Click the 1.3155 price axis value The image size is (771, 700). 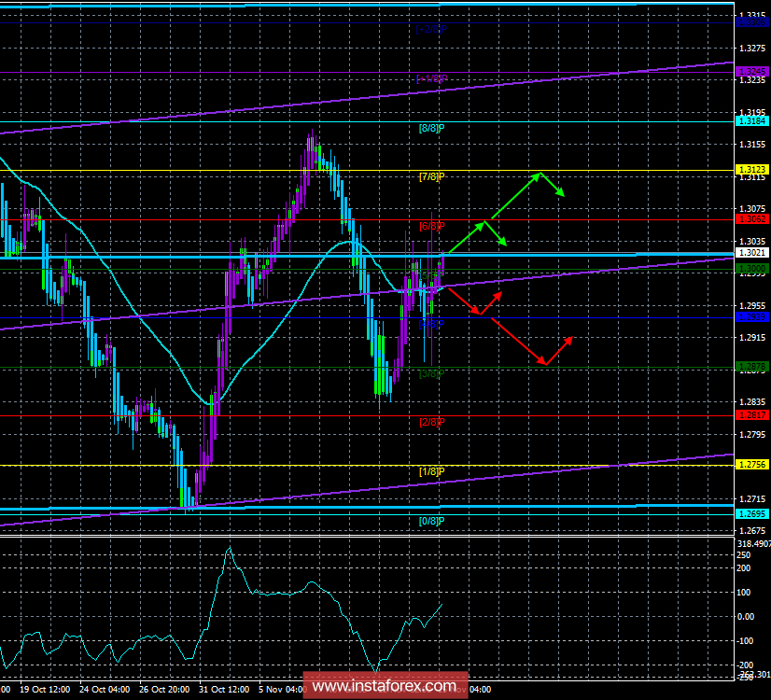(753, 145)
